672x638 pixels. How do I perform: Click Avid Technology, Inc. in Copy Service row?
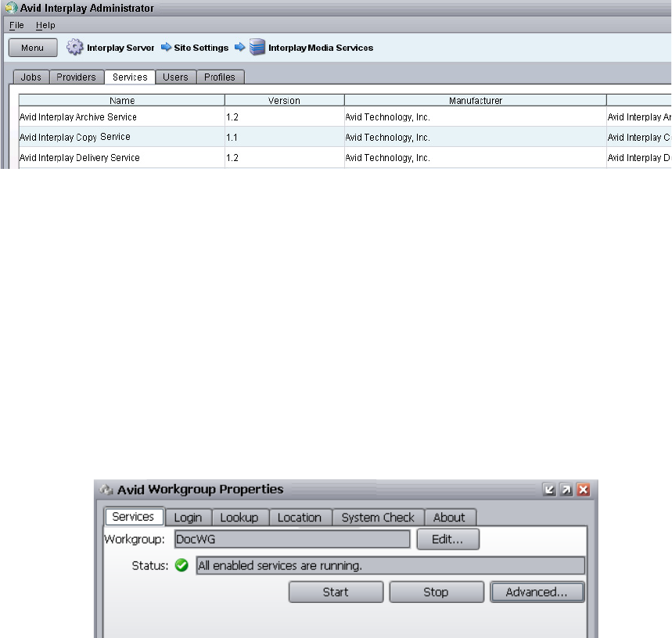click(x=388, y=138)
